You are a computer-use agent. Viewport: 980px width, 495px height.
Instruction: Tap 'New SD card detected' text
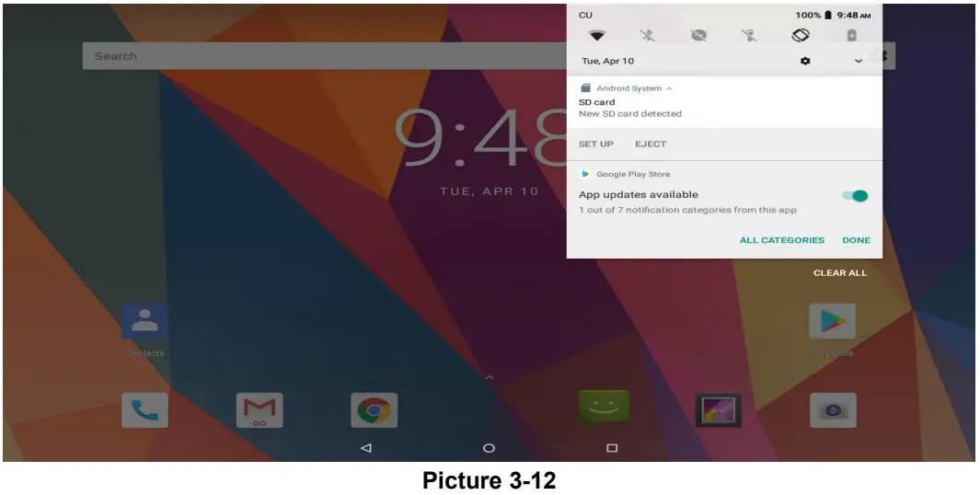630,114
